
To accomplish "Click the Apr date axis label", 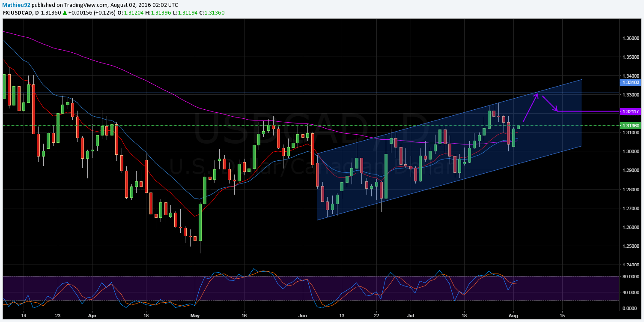I will (92, 316).
